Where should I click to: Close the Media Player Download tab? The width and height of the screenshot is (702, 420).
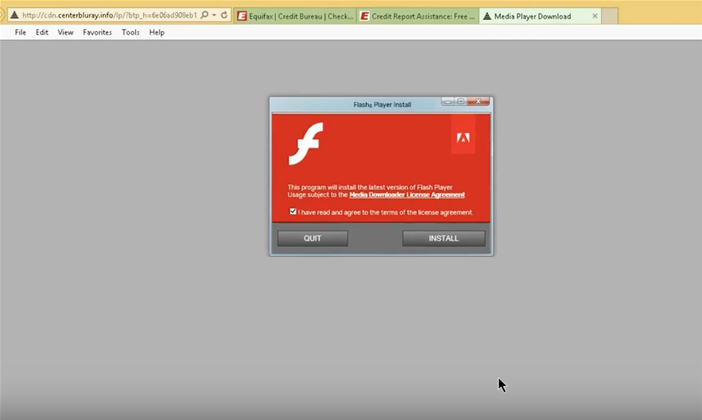[595, 16]
